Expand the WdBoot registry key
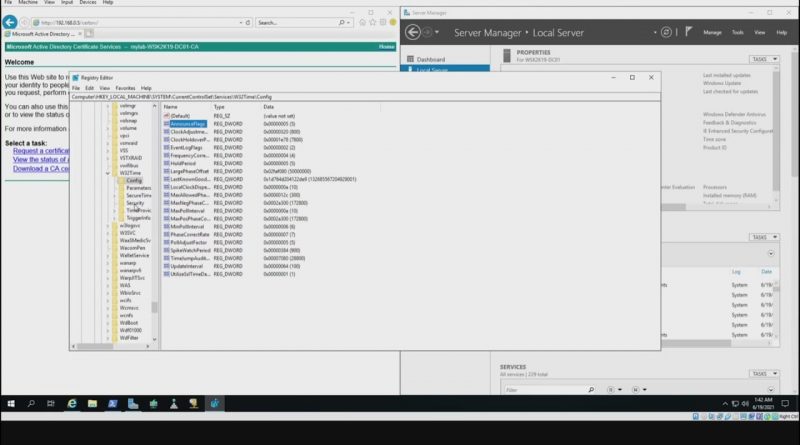800x445 pixels. (108, 323)
